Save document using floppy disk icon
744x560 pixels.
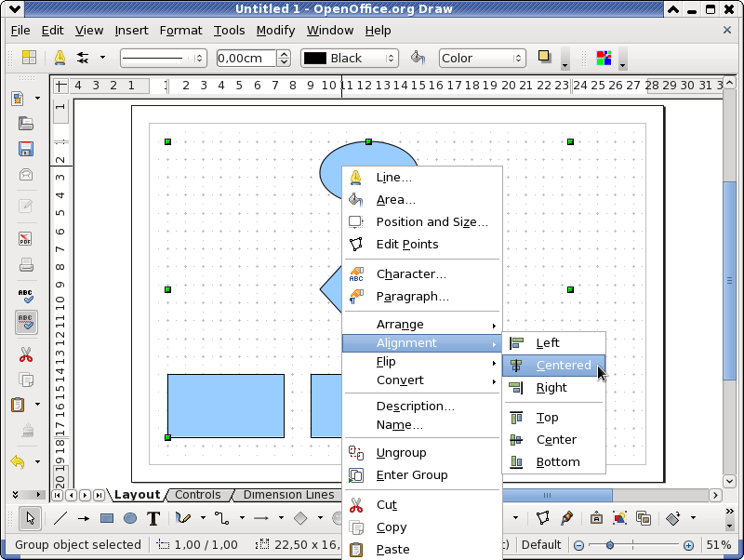point(26,149)
